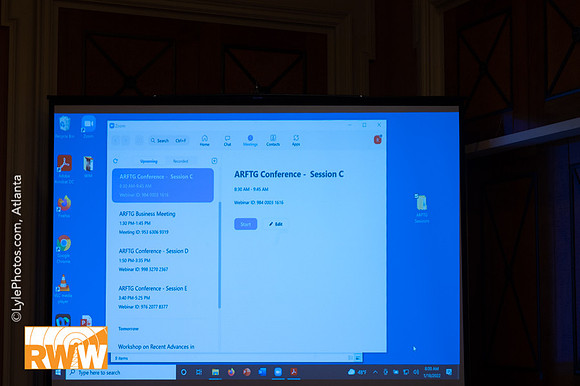Select the Zoom desktop shortcut
This screenshot has height=386, width=580.
pyautogui.click(x=88, y=127)
